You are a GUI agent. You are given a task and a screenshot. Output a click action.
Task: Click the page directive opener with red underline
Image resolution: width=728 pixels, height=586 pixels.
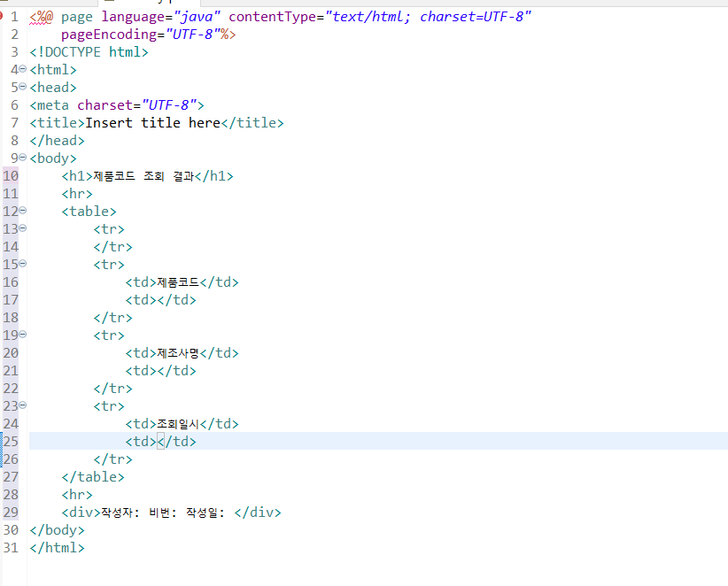[42, 17]
